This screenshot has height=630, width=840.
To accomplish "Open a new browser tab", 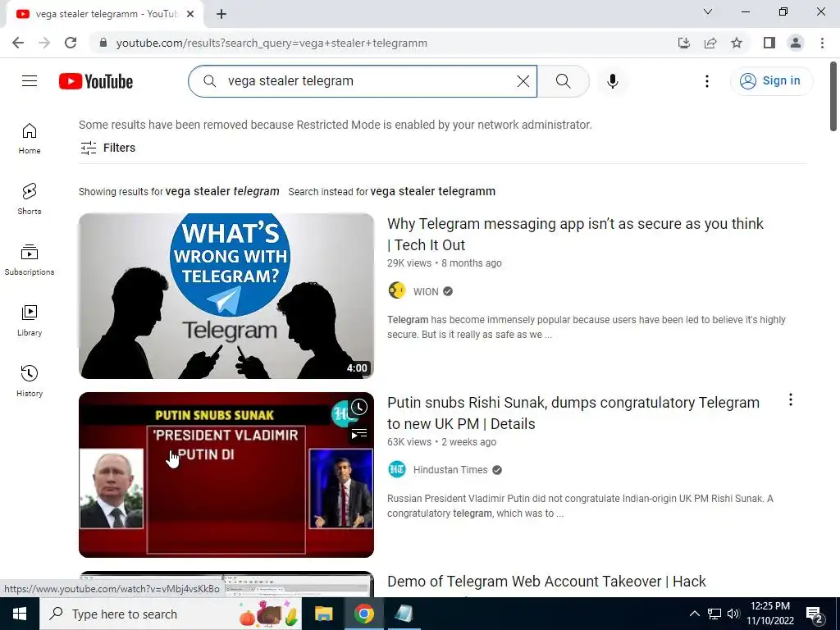I will coord(221,14).
